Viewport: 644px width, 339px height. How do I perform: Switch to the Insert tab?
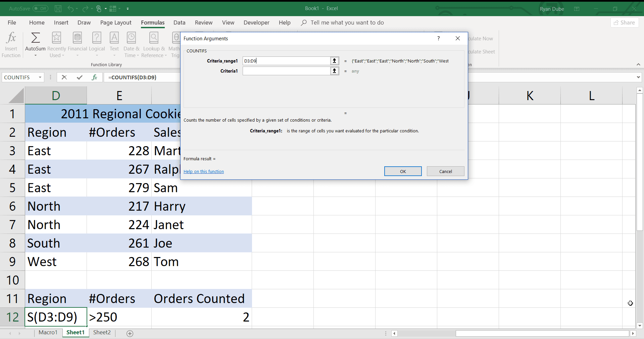coord(61,23)
